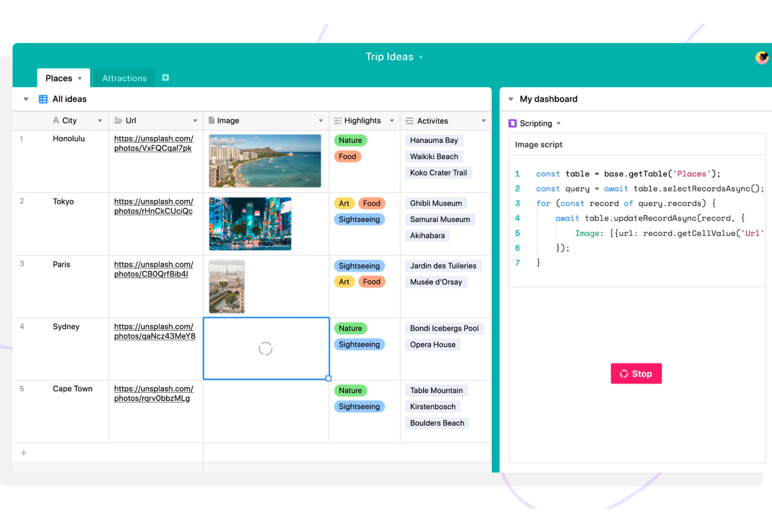Click the add table plus icon
The width and height of the screenshot is (772, 532).
[166, 78]
